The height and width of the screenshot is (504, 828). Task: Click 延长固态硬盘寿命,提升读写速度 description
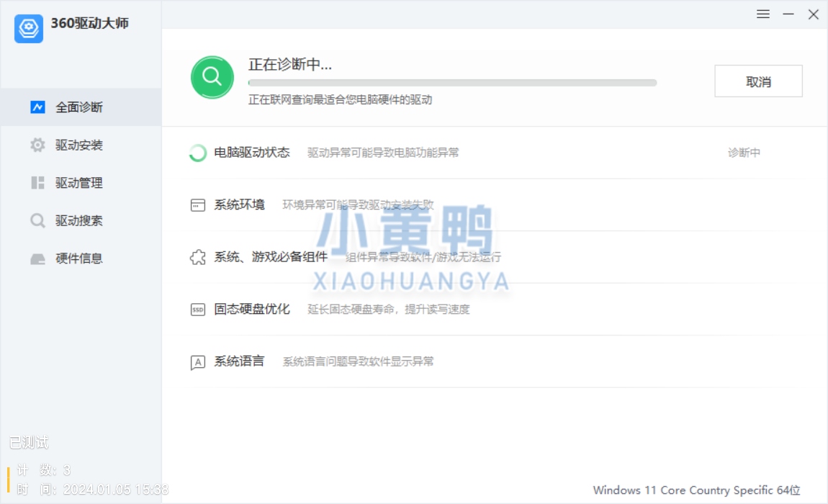point(389,310)
